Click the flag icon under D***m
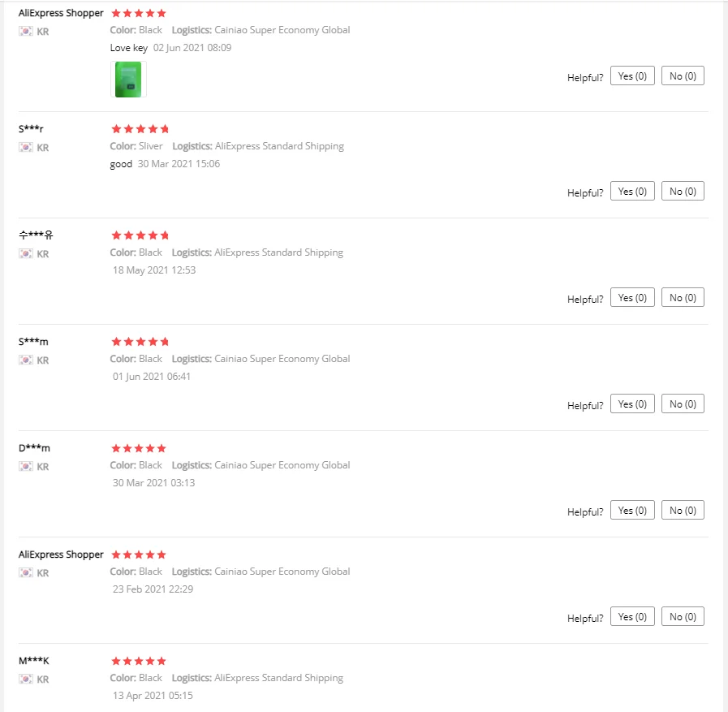The image size is (728, 712). pos(26,467)
